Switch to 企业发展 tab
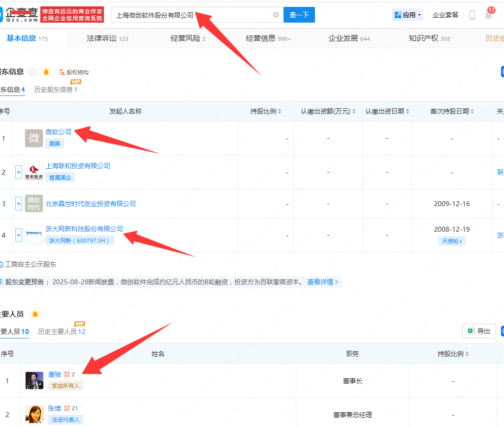This screenshot has height=427, width=504. tap(349, 38)
